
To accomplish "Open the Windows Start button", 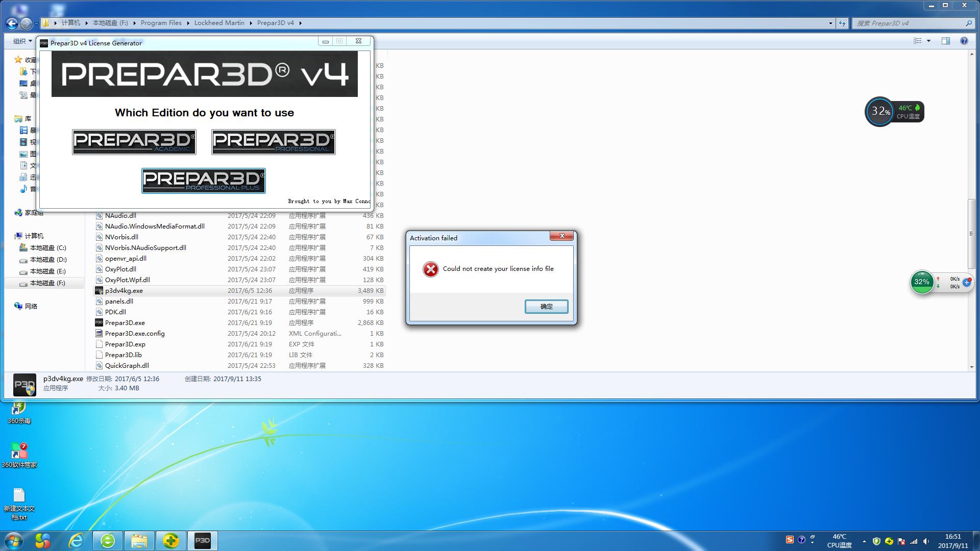I will [13, 541].
